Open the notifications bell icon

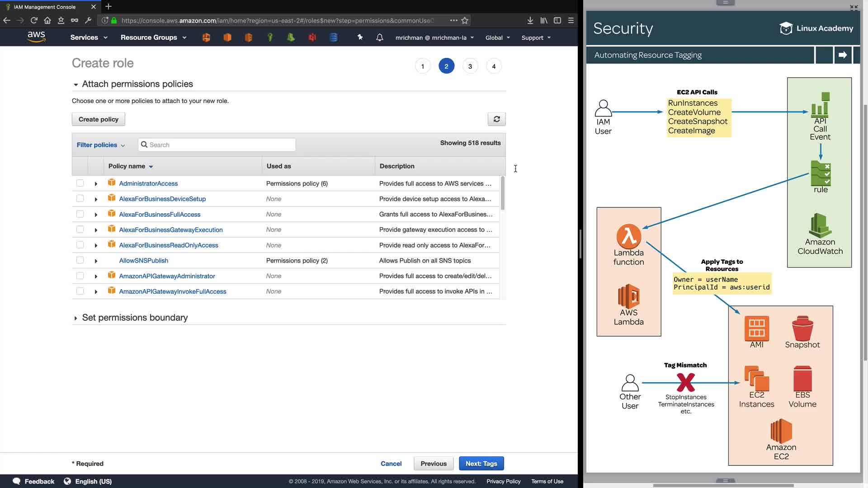[x=379, y=38]
